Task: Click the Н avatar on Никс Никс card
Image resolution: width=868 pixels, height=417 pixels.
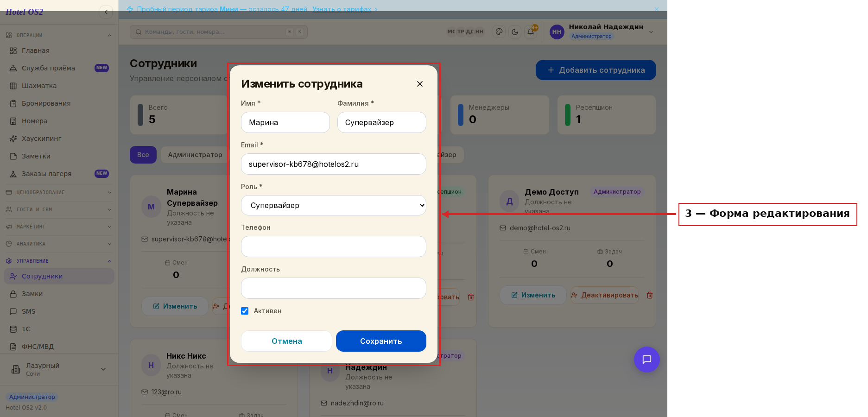Action: (x=151, y=365)
